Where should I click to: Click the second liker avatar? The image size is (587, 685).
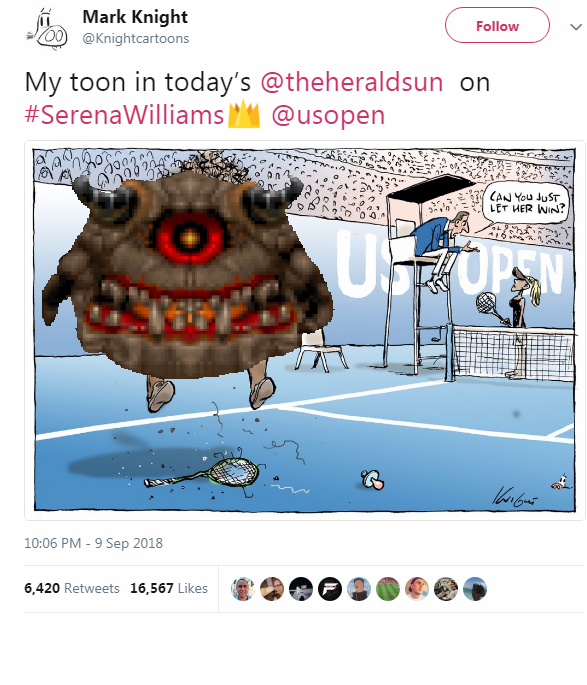pos(272,588)
